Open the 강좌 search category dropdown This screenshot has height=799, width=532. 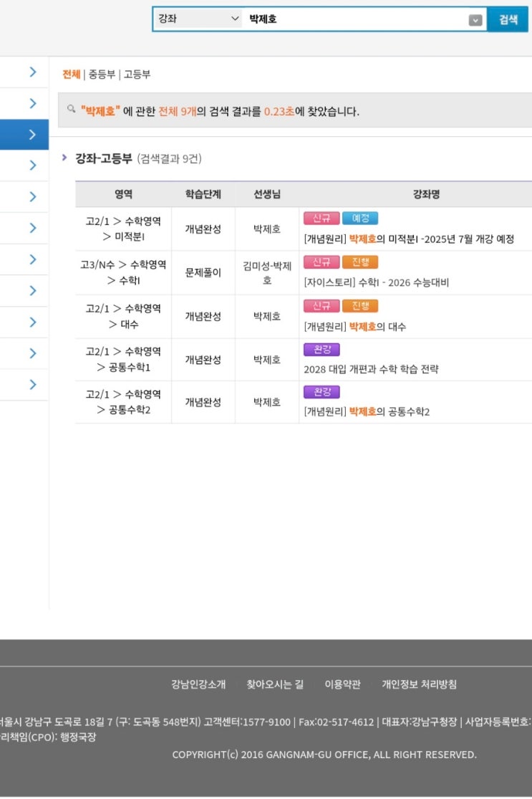(198, 19)
